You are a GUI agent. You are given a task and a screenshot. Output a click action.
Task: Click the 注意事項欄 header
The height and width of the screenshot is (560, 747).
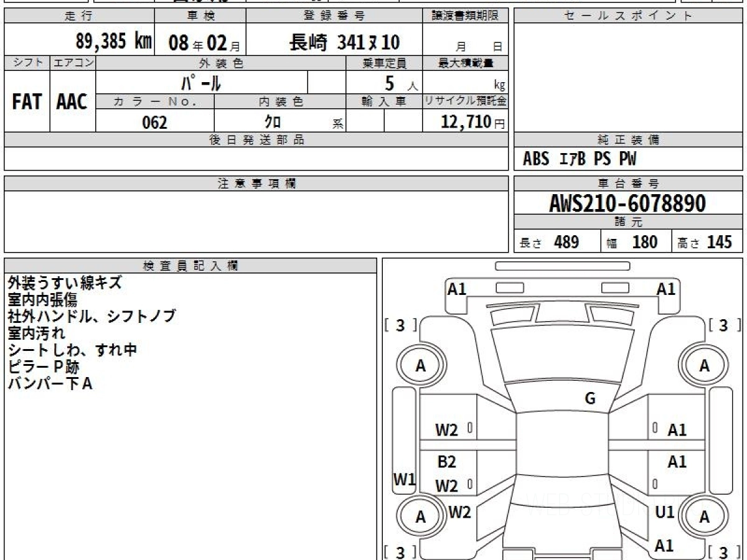(256, 184)
